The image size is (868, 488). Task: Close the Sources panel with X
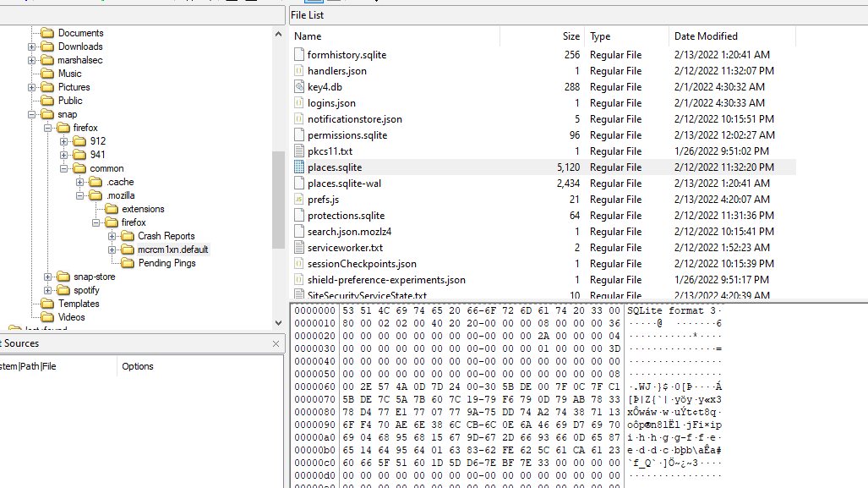coord(276,344)
